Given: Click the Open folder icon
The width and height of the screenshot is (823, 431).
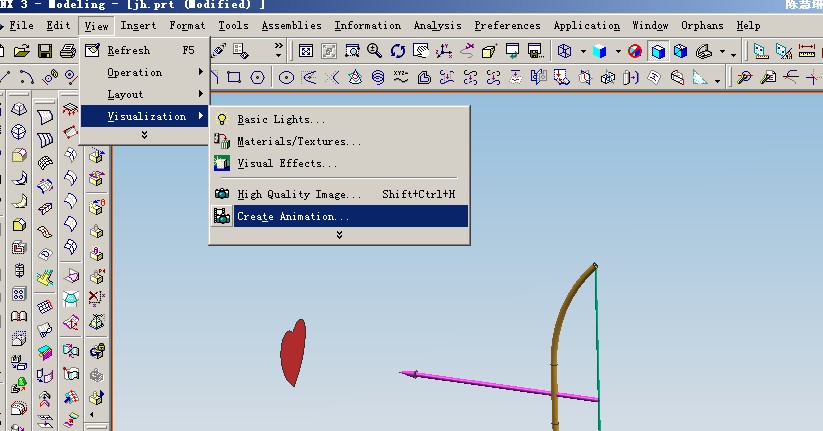Looking at the screenshot, I should click(x=22, y=51).
